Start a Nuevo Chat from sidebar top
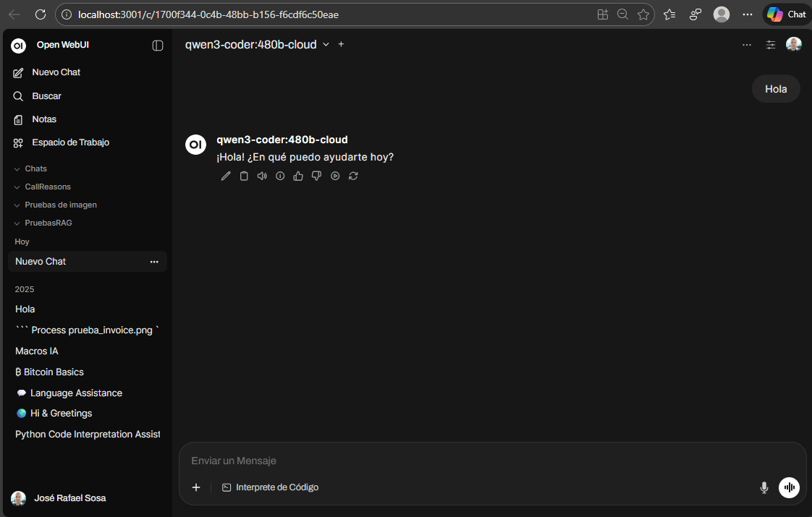Viewport: 812px width, 517px height. tap(56, 72)
